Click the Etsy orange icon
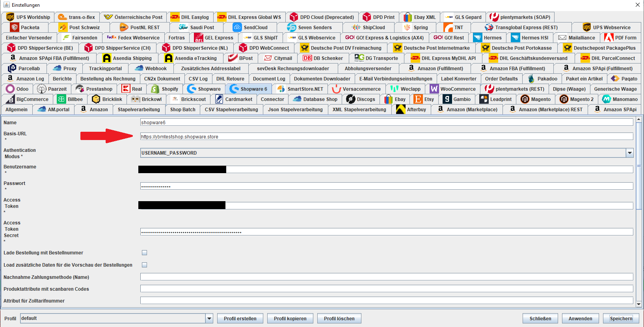Screen dimensions: 644x327 click(x=418, y=99)
